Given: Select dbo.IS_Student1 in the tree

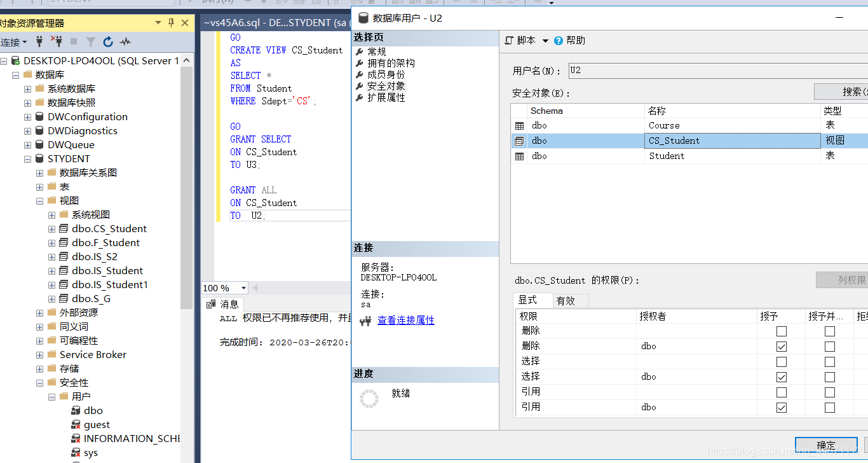Looking at the screenshot, I should coord(110,285).
